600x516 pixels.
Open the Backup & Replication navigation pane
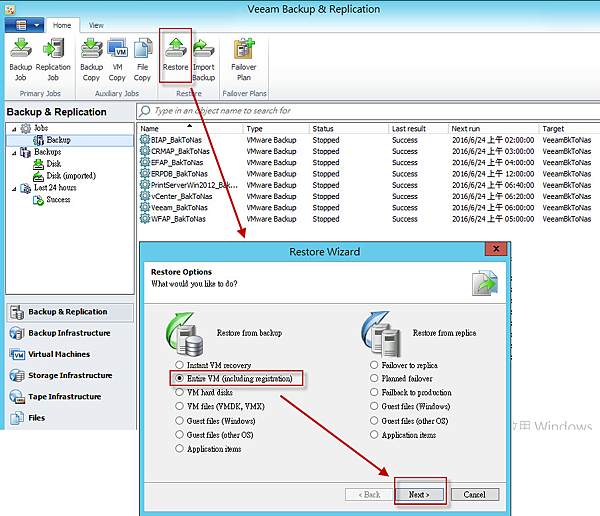tap(70, 312)
